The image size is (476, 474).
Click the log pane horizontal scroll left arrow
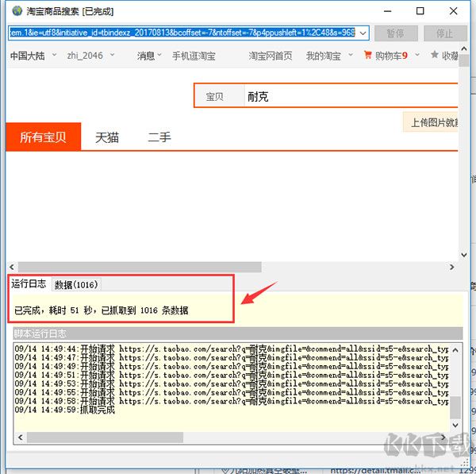(21, 437)
